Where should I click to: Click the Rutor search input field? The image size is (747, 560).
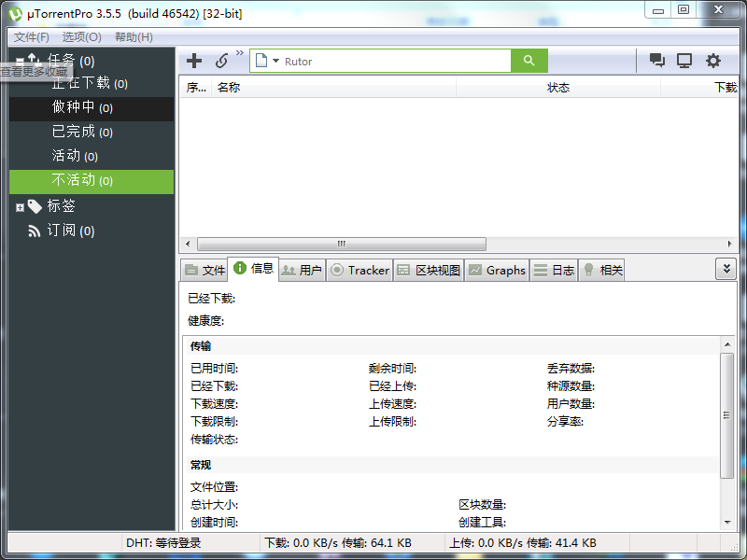396,61
